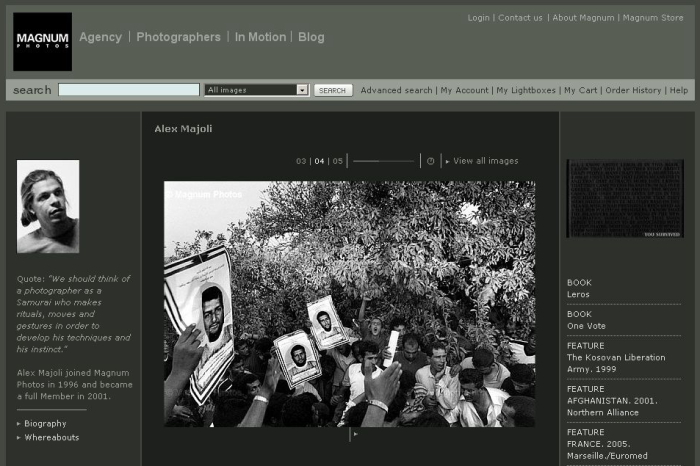Focus the search text field

tap(129, 90)
